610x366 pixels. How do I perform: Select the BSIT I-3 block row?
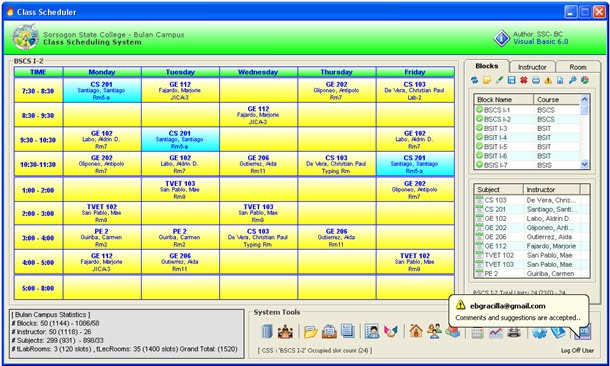[x=527, y=128]
